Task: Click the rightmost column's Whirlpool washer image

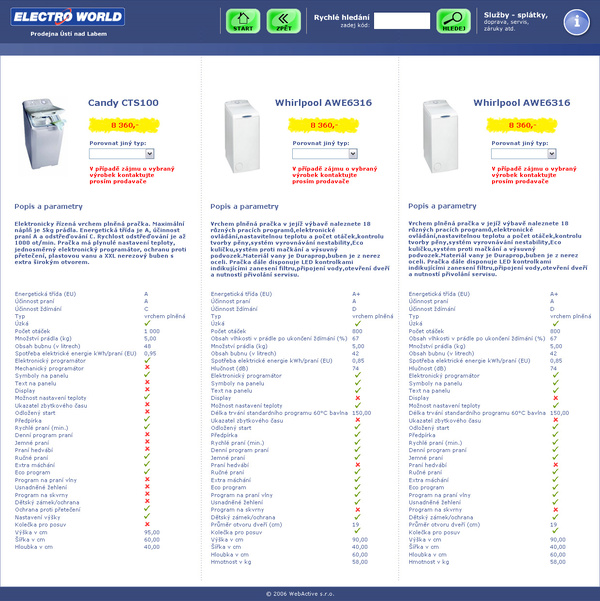Action: (441, 136)
